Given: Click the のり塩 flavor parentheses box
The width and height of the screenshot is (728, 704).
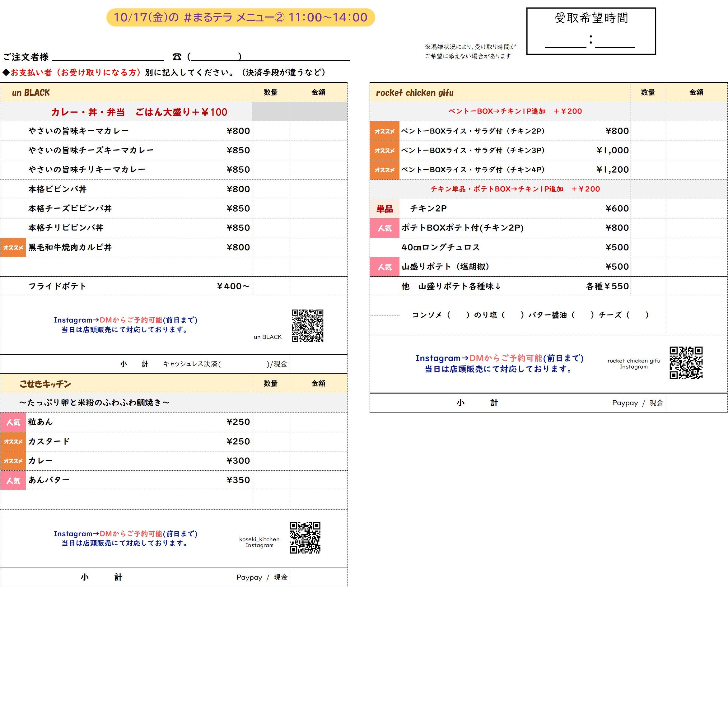Looking at the screenshot, I should 513,315.
